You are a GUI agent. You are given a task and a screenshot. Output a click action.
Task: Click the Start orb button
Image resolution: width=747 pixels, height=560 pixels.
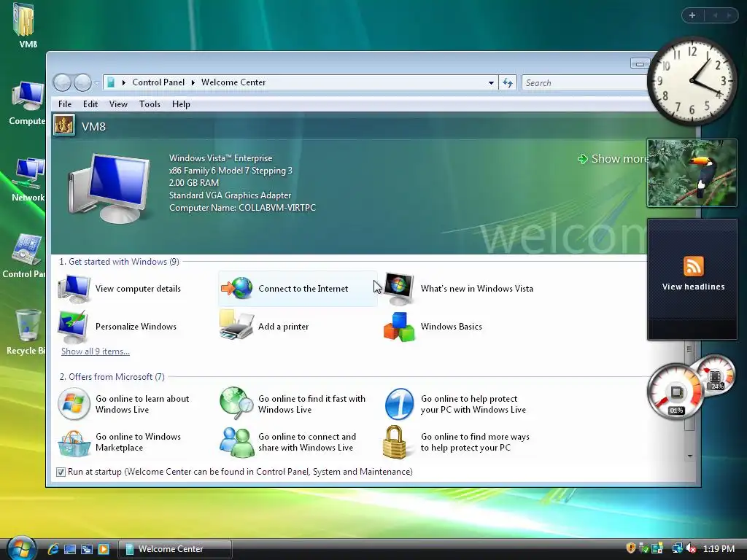pyautogui.click(x=21, y=548)
